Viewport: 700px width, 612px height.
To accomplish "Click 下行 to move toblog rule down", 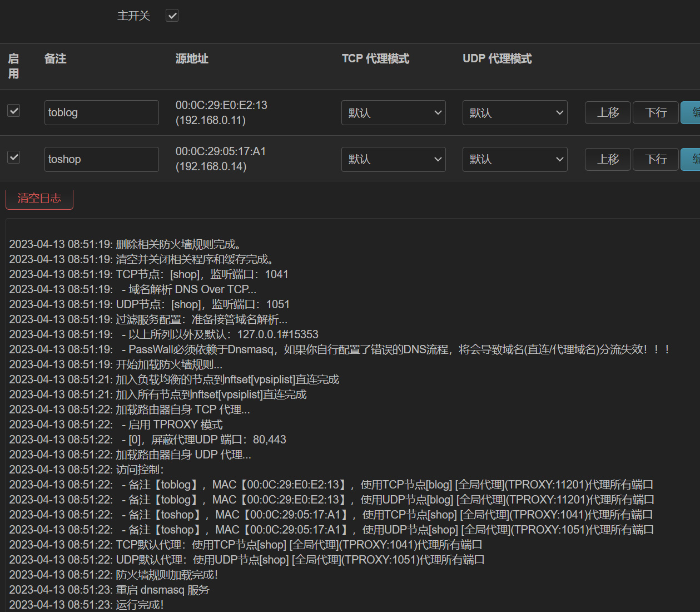I will (655, 112).
